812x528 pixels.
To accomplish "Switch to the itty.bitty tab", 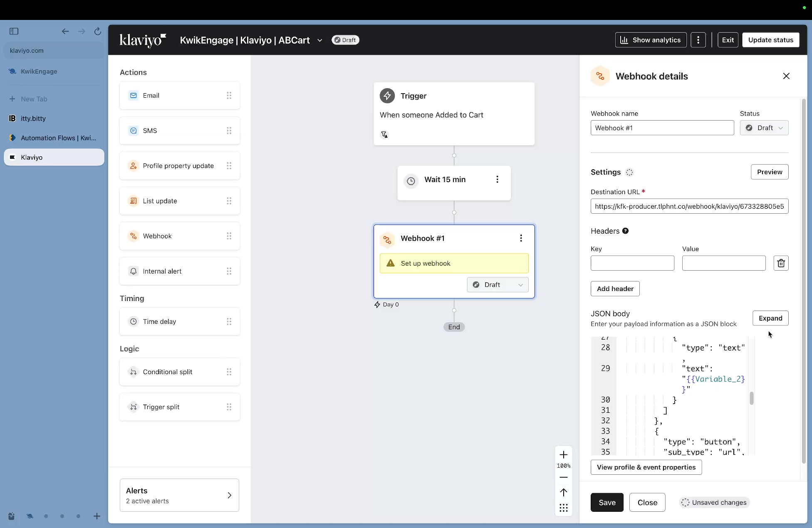I will 54,118.
